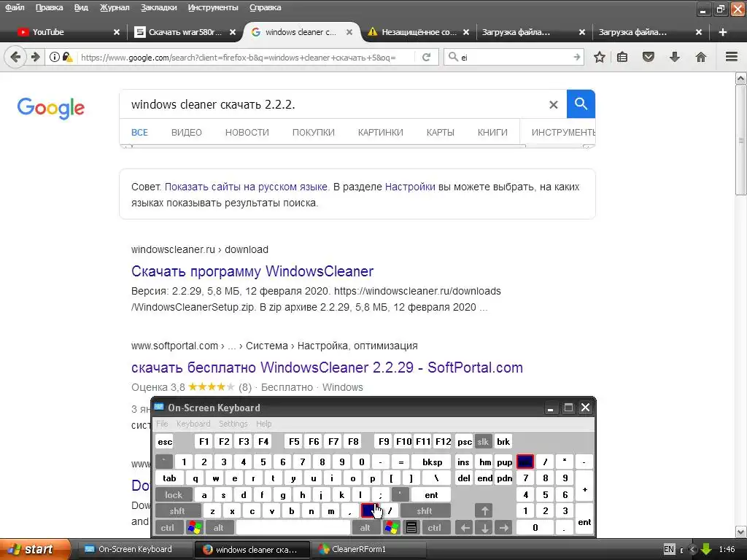The width and height of the screenshot is (747, 560).
Task: Open скачать бесплатно WindowsCleaner SoftPortal result
Action: (327, 367)
